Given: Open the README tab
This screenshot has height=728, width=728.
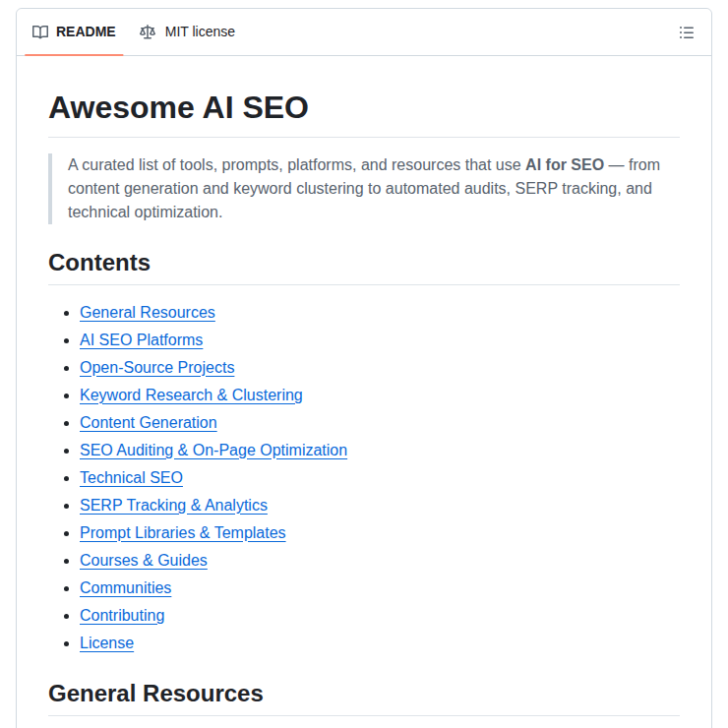Looking at the screenshot, I should tap(74, 32).
